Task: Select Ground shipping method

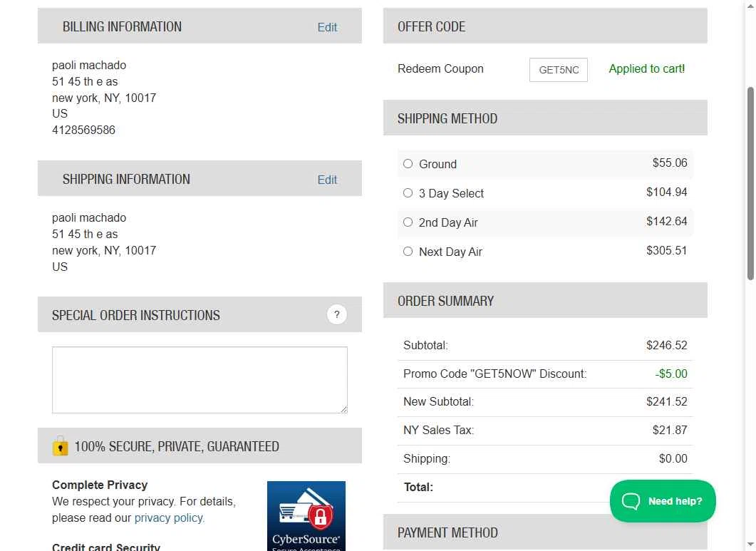Action: pyautogui.click(x=408, y=163)
